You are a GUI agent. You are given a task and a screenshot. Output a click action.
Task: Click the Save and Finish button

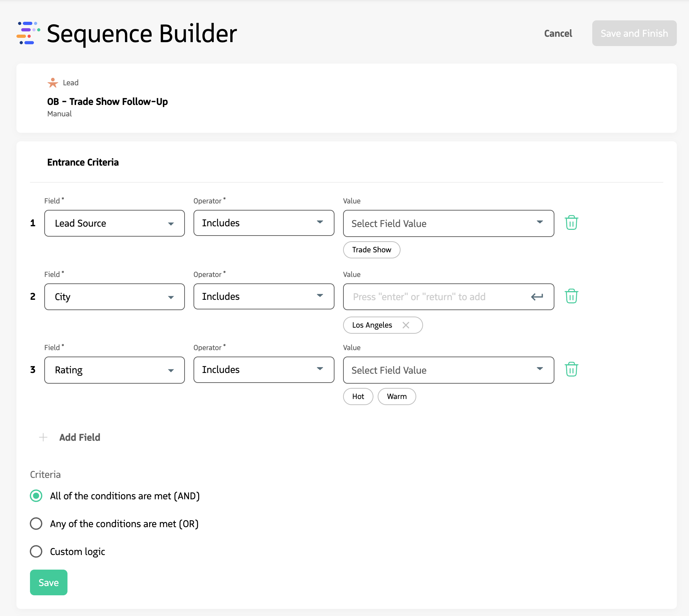634,33
